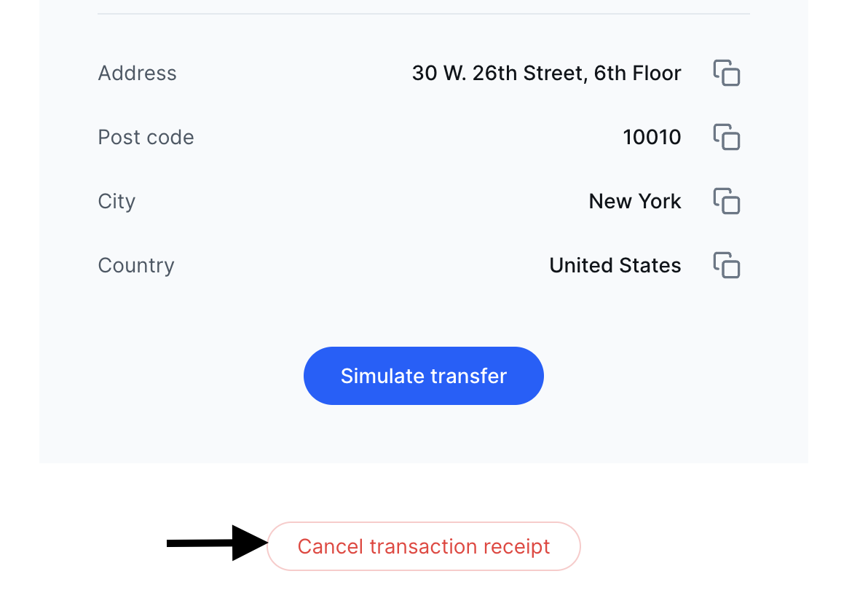Click Cancel transaction receipt
This screenshot has width=868, height=606.
coord(423,546)
